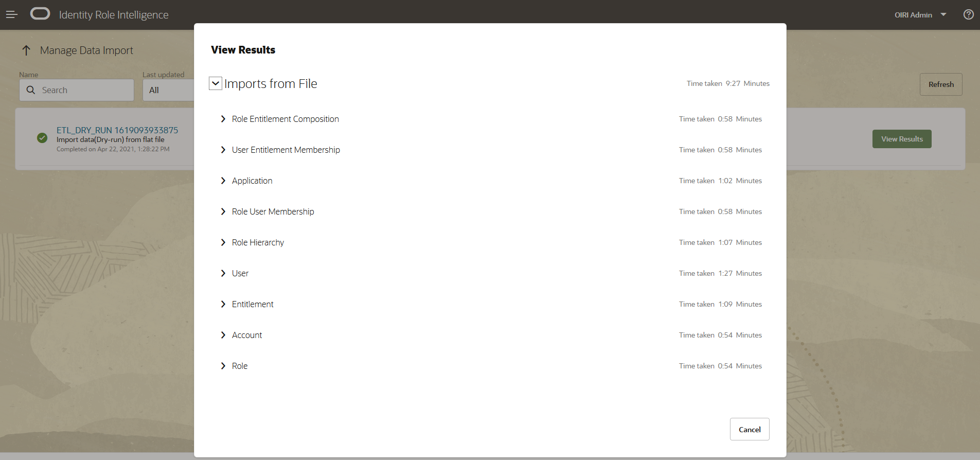The width and height of the screenshot is (980, 460).
Task: Click the Completed on Apr 22, 2021 timestamp
Action: (113, 149)
